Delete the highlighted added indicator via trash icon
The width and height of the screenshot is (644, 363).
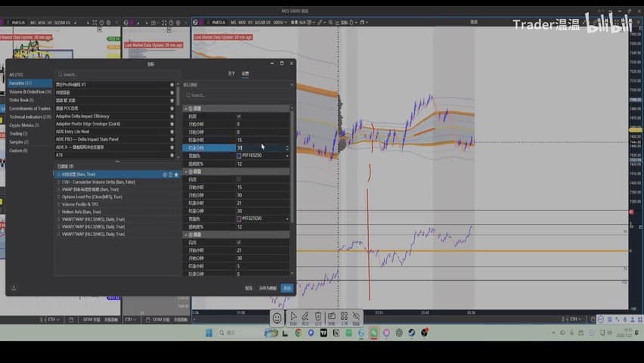click(170, 175)
